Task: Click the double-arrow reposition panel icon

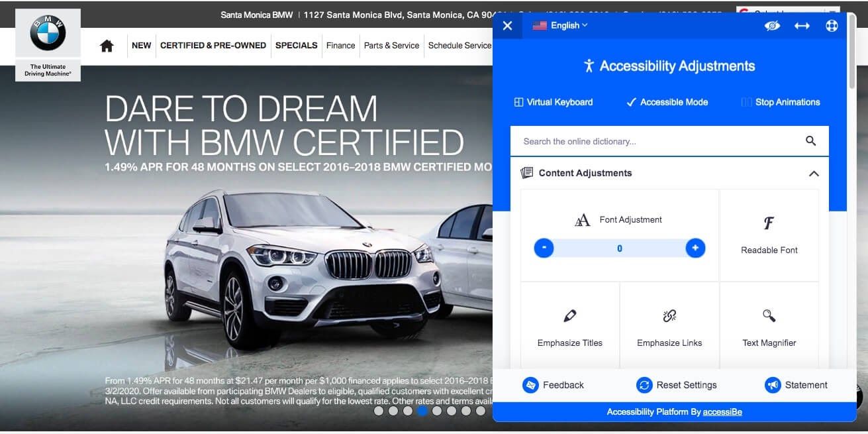Action: coord(802,26)
